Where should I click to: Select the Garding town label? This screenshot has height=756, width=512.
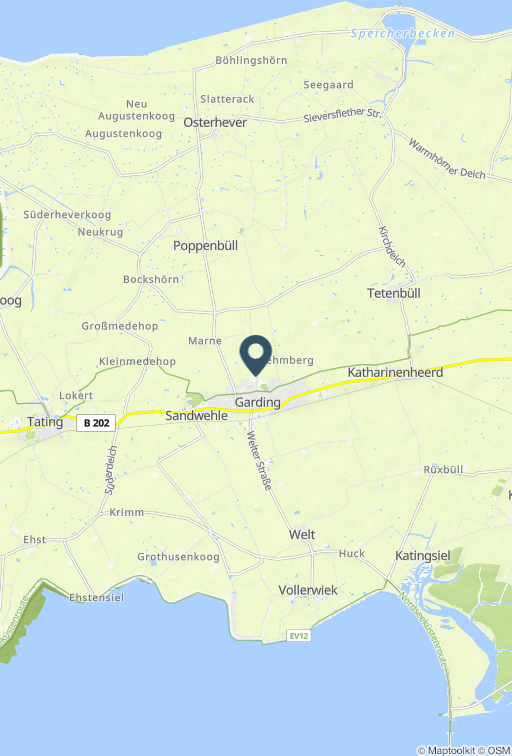pos(257,402)
